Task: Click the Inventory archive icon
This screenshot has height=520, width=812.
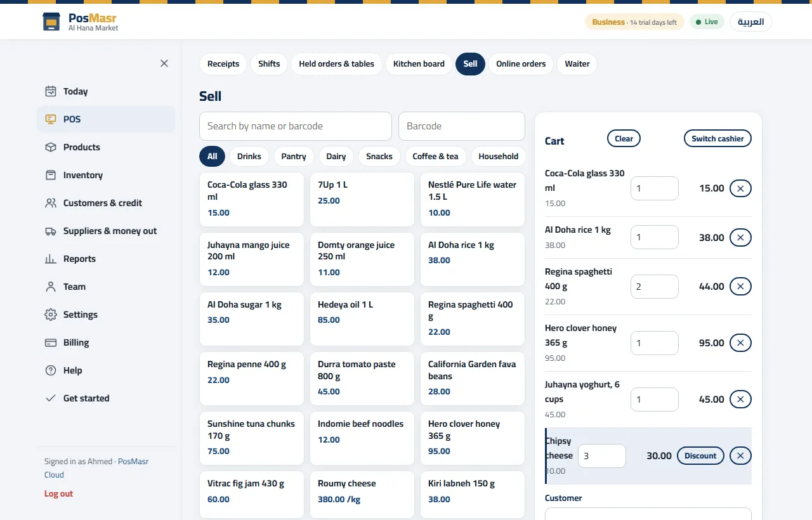Action: click(x=51, y=175)
